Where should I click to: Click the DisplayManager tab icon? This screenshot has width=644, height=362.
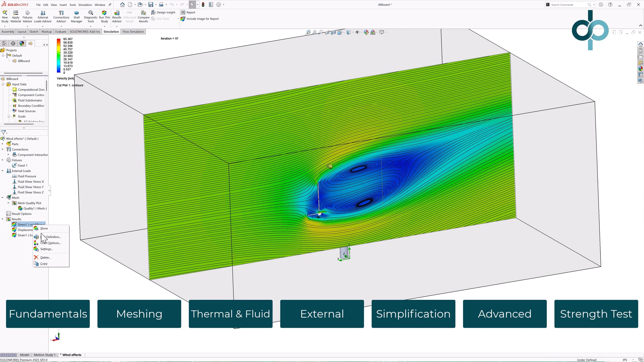[22, 43]
